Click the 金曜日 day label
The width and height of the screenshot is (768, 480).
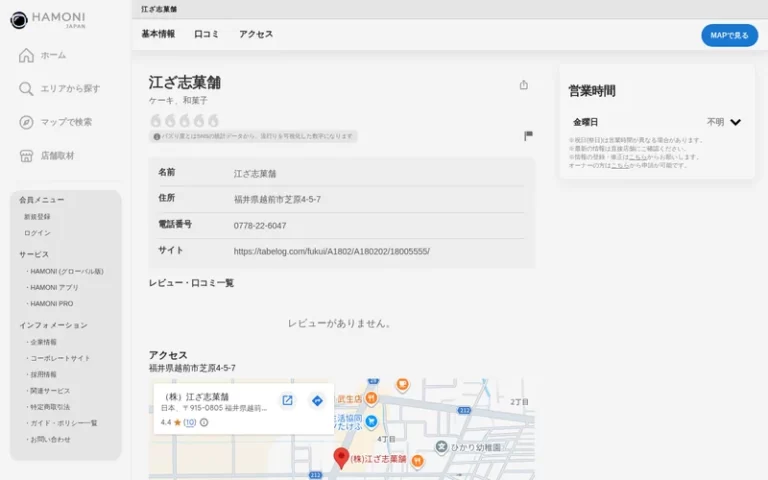pos(585,122)
